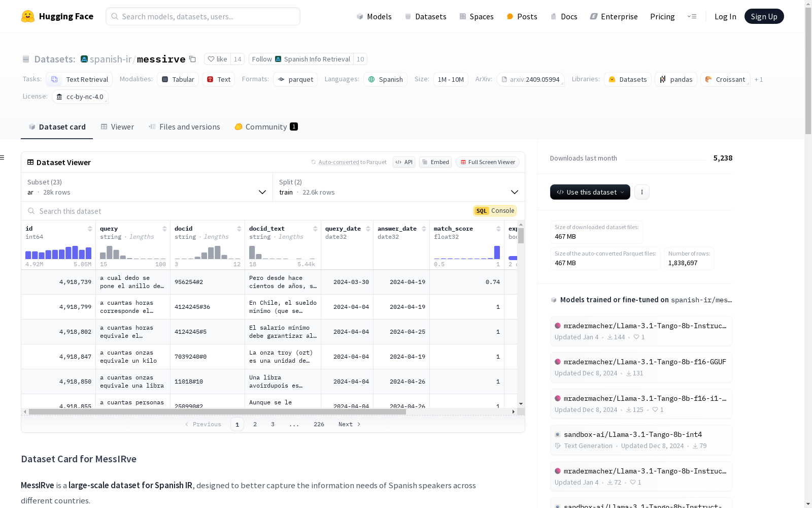Open the API button in Dataset Viewer
This screenshot has width=812, height=508.
pos(404,162)
